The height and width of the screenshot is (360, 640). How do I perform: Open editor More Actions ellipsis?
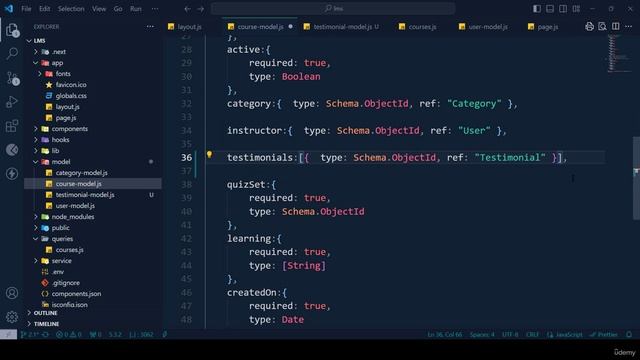(628, 27)
